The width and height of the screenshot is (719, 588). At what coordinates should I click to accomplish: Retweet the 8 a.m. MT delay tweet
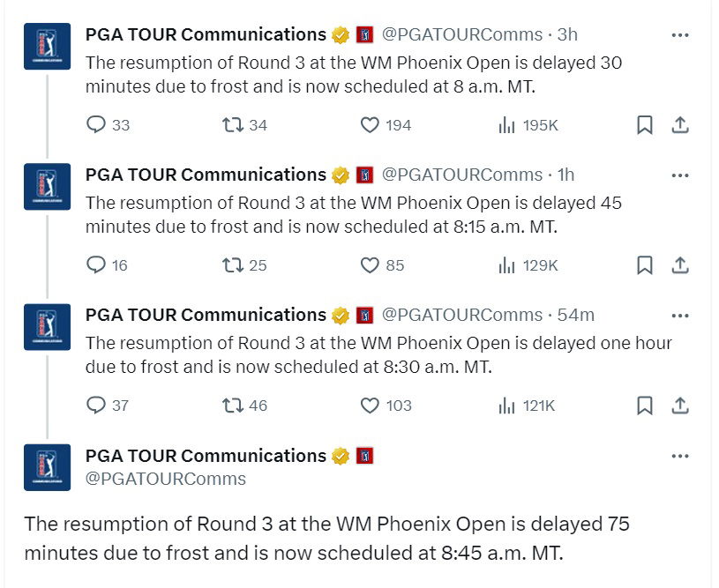233,125
